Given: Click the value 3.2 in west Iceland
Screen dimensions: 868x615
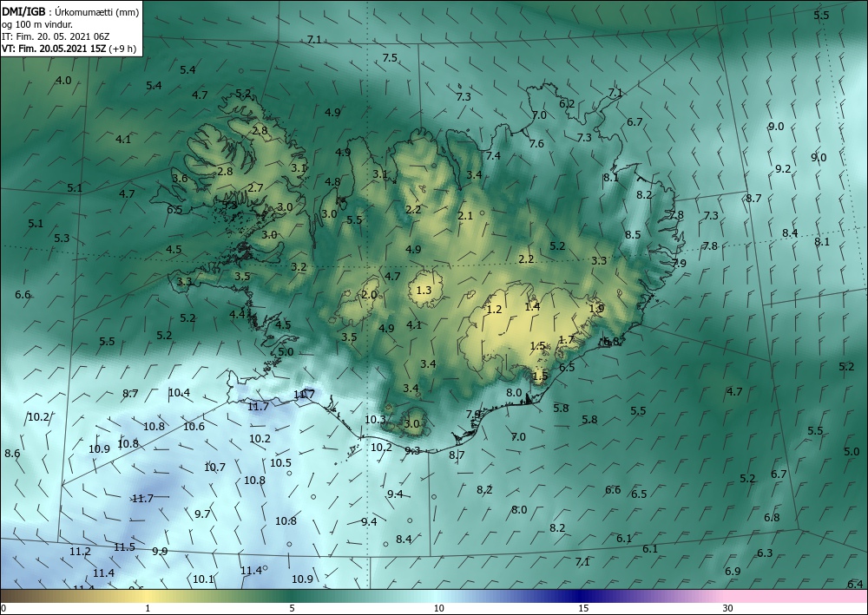Looking at the screenshot, I should pyautogui.click(x=299, y=266).
